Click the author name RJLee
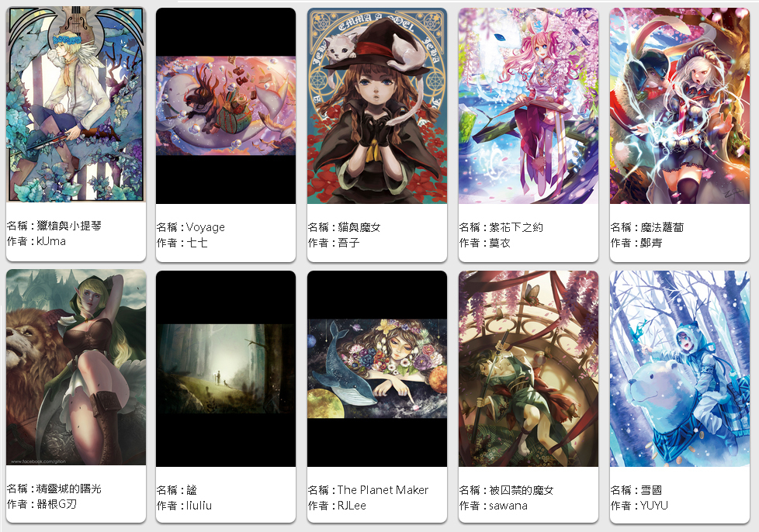 pos(352,506)
